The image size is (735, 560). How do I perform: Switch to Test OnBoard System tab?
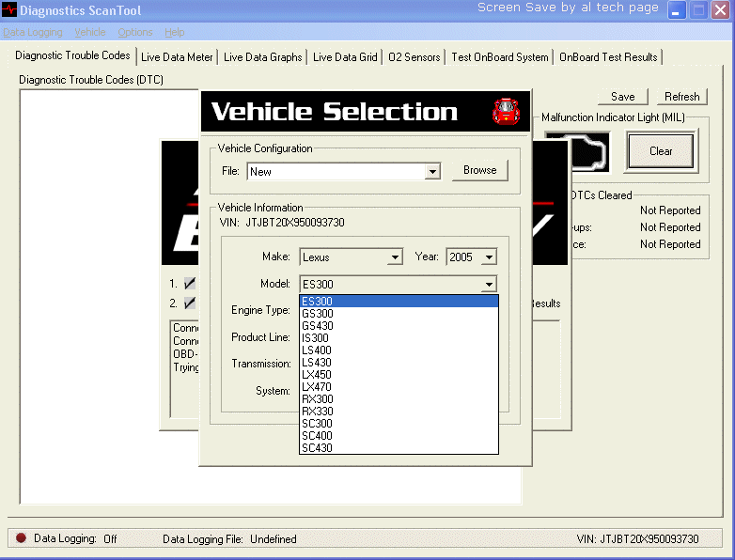[499, 57]
